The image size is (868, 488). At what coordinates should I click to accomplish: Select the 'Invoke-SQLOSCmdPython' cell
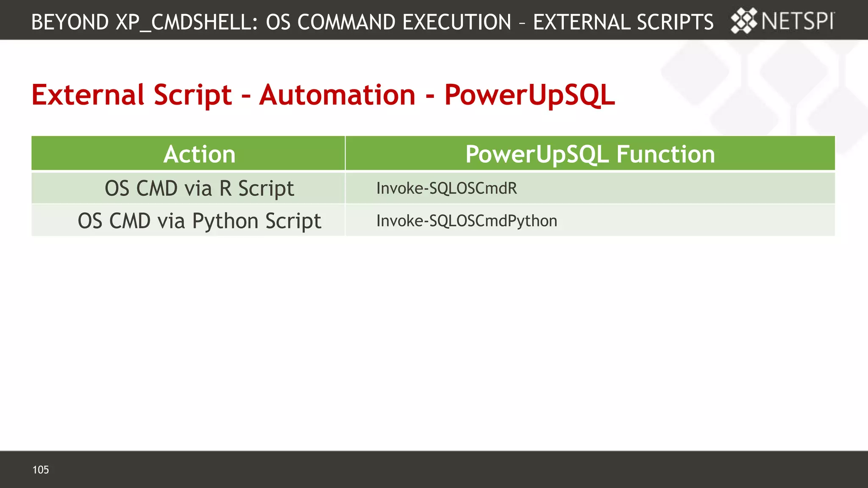(590, 220)
